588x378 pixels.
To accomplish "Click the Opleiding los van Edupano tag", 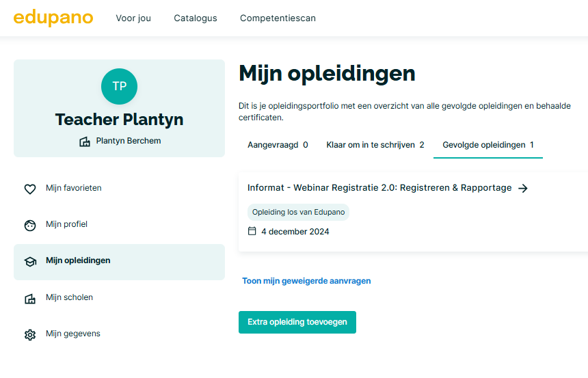I will tap(299, 213).
